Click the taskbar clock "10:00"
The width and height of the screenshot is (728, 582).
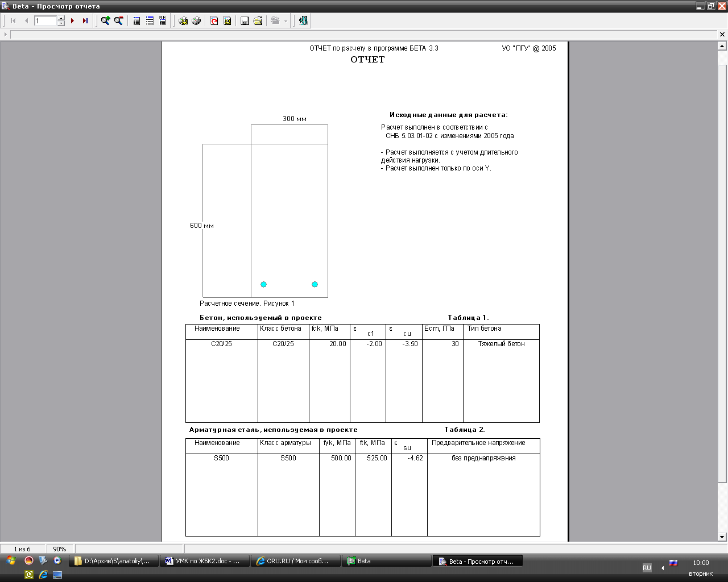[x=701, y=563]
